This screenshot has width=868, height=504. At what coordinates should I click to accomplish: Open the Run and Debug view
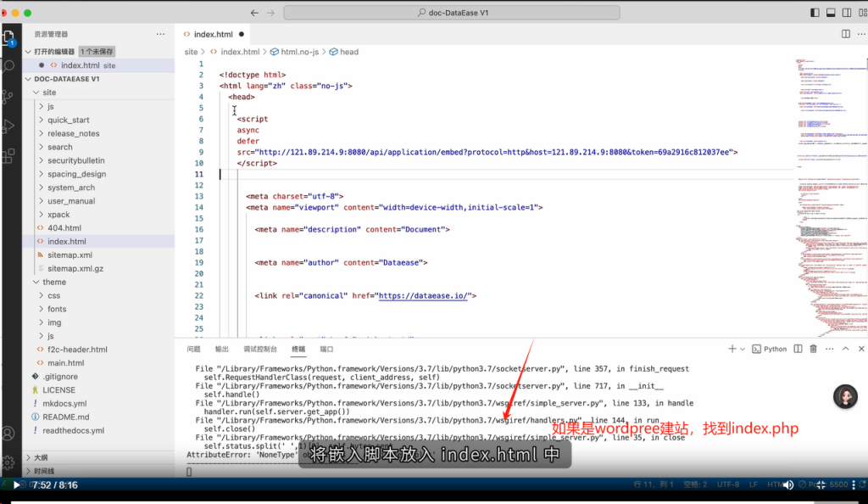click(8, 126)
